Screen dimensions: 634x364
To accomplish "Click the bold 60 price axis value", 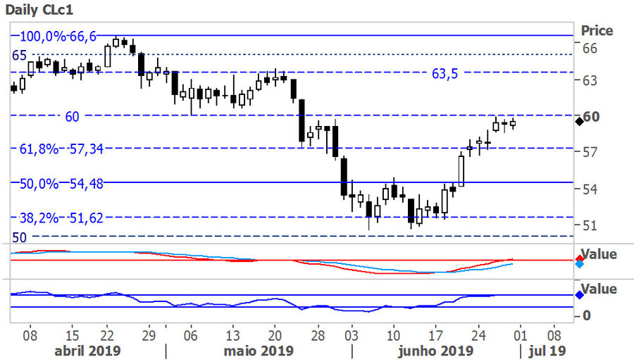I will [x=591, y=116].
